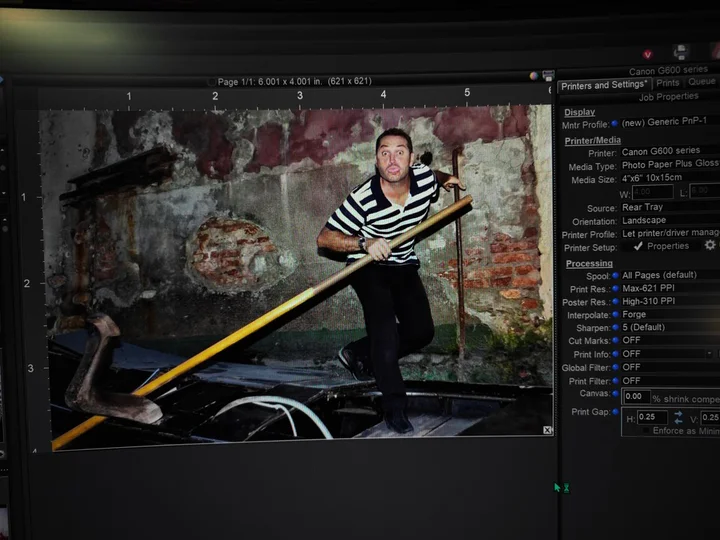Screen dimensions: 720x540
Task: Click the blue dot beside Cut Marks
Action: pyautogui.click(x=615, y=341)
